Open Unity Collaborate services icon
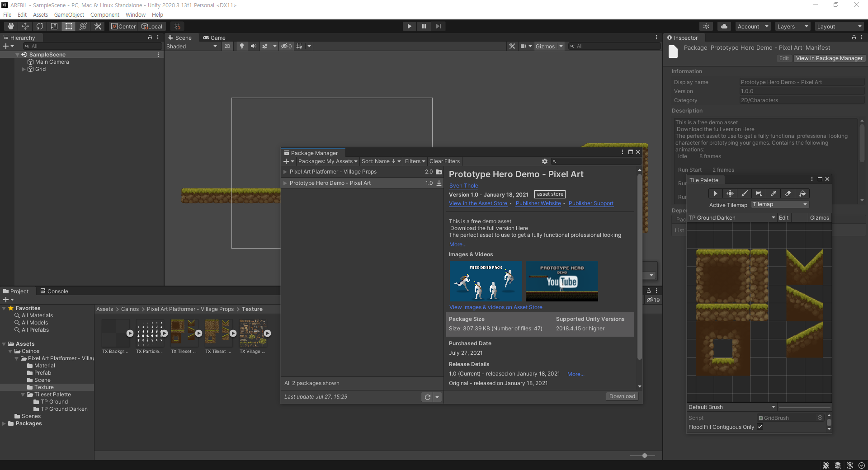Viewport: 868px width, 470px height. [x=706, y=26]
